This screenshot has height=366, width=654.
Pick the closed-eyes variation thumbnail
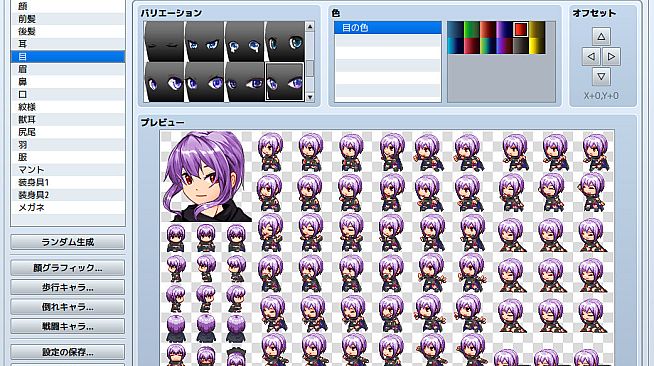click(164, 42)
